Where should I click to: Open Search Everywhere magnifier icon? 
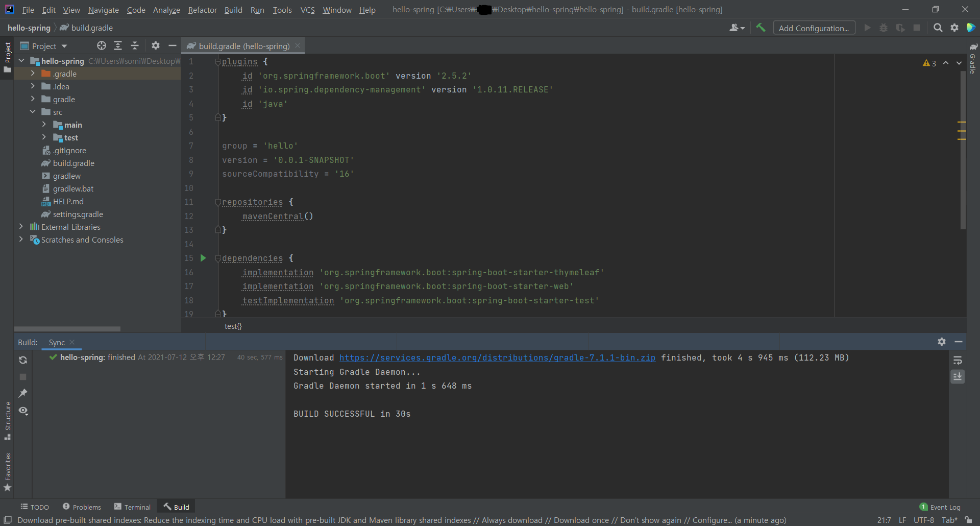(938, 28)
